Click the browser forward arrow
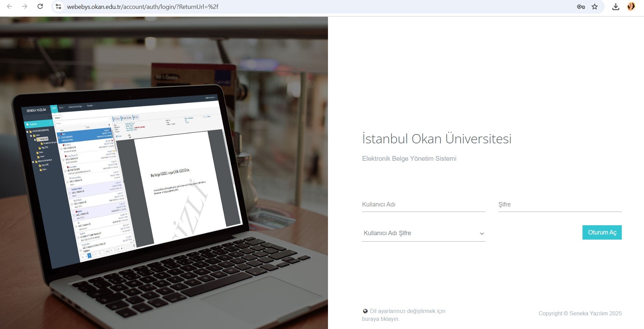 (x=25, y=6)
